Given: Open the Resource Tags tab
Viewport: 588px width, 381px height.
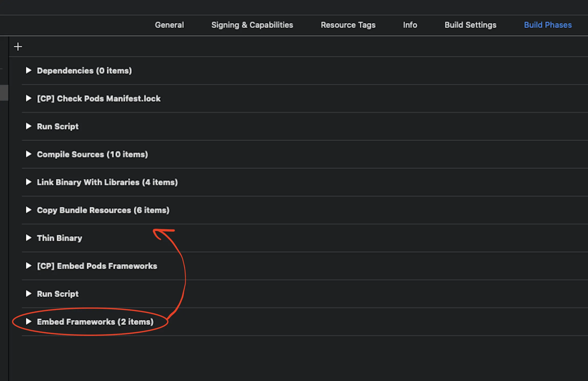Looking at the screenshot, I should pyautogui.click(x=348, y=25).
